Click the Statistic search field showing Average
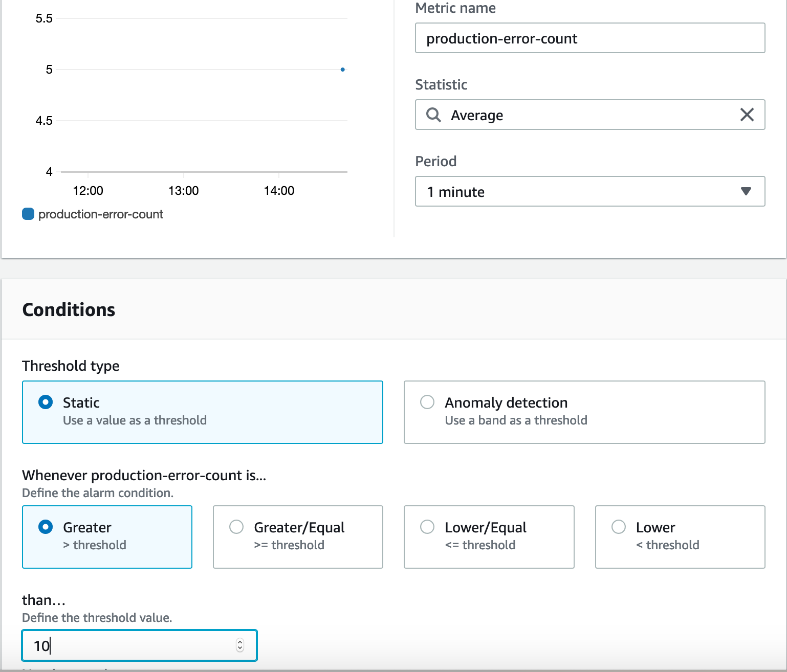 coord(590,115)
